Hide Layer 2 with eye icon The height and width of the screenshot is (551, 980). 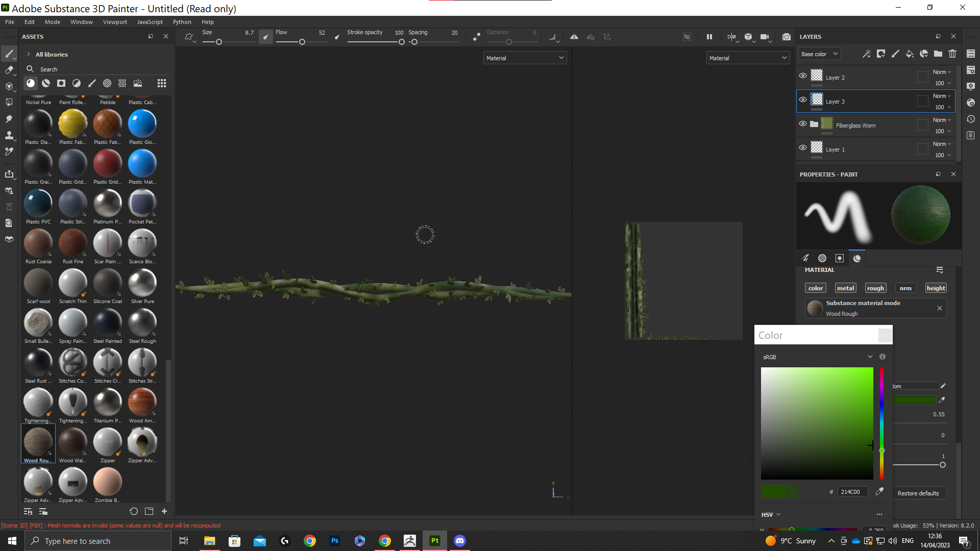803,76
